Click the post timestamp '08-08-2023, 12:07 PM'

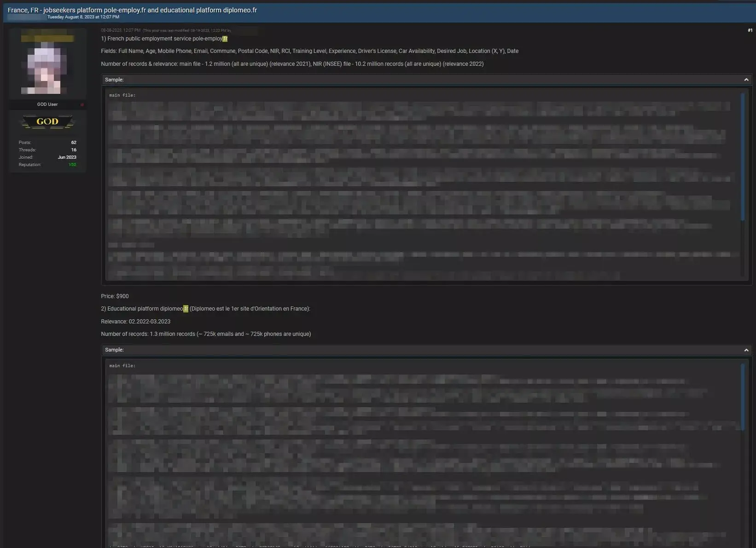tap(121, 30)
